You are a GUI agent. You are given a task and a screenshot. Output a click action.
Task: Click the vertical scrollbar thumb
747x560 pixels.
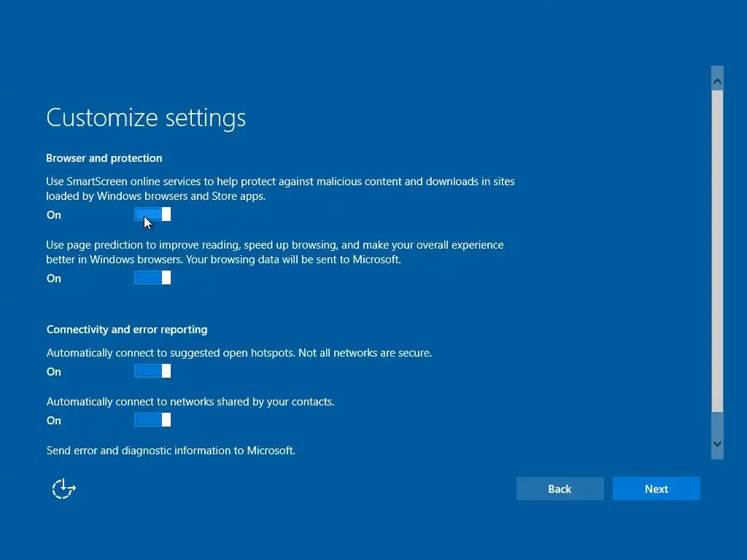pos(717,251)
